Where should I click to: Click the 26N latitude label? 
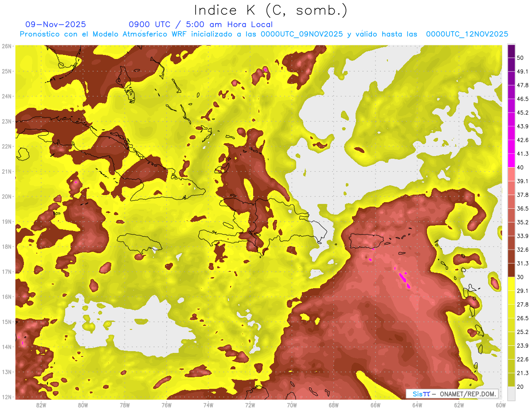pos(6,46)
